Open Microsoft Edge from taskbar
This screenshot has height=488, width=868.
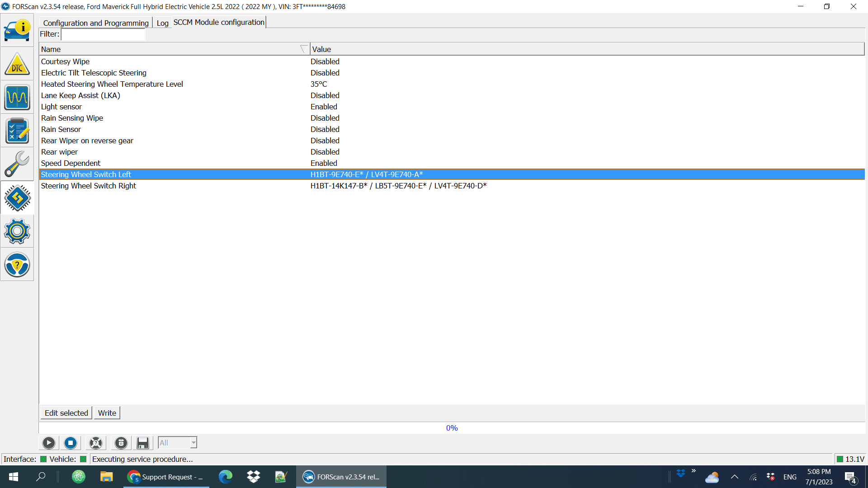(x=226, y=477)
